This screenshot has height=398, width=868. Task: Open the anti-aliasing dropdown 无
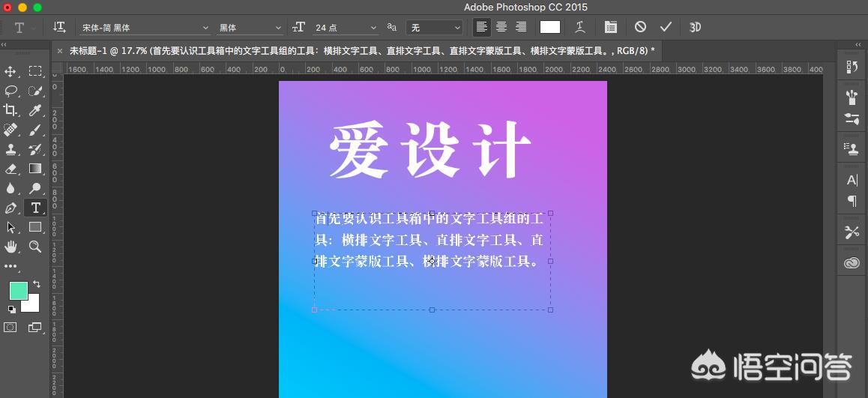pyautogui.click(x=435, y=27)
